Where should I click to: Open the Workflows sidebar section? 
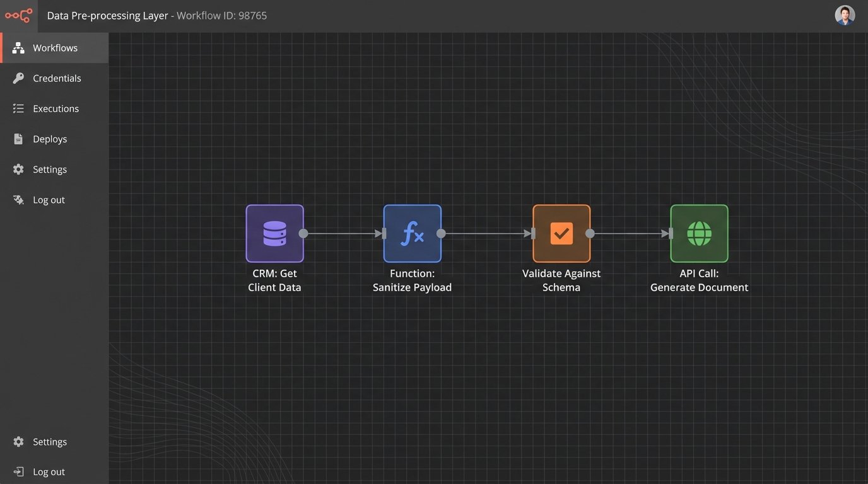[55, 48]
